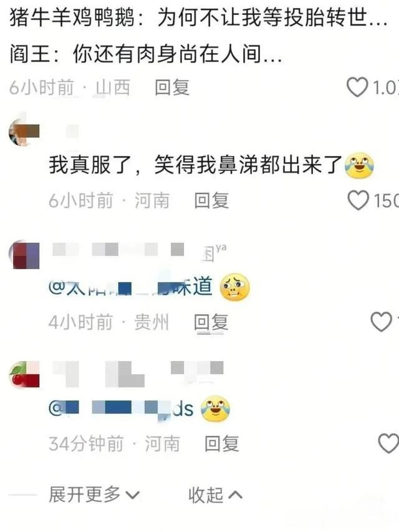399x532 pixels.
Task: Collapse the replies with 收起
Action: (215, 495)
